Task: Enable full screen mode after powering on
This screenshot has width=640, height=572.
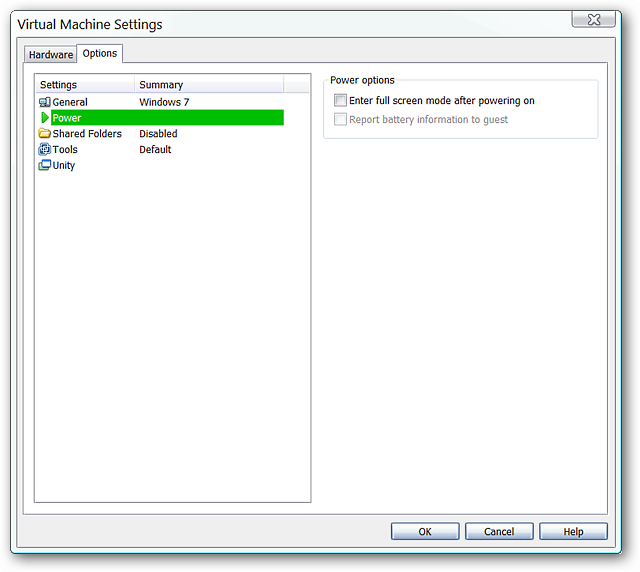Action: point(340,100)
